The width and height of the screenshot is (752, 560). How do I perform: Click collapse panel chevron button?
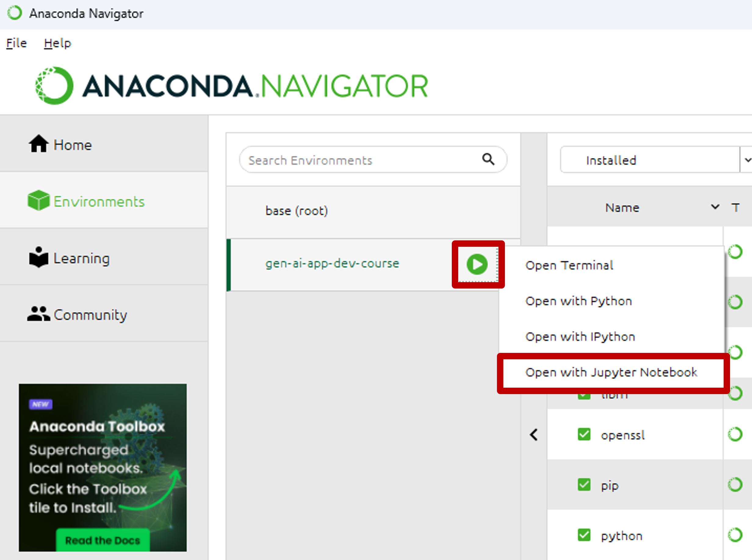(x=534, y=433)
